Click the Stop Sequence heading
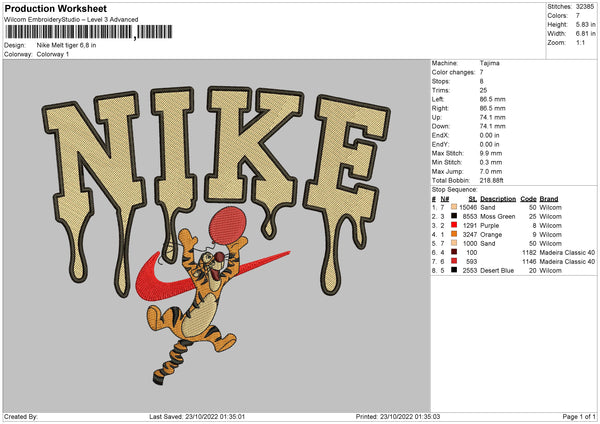The width and height of the screenshot is (600, 424). point(455,189)
